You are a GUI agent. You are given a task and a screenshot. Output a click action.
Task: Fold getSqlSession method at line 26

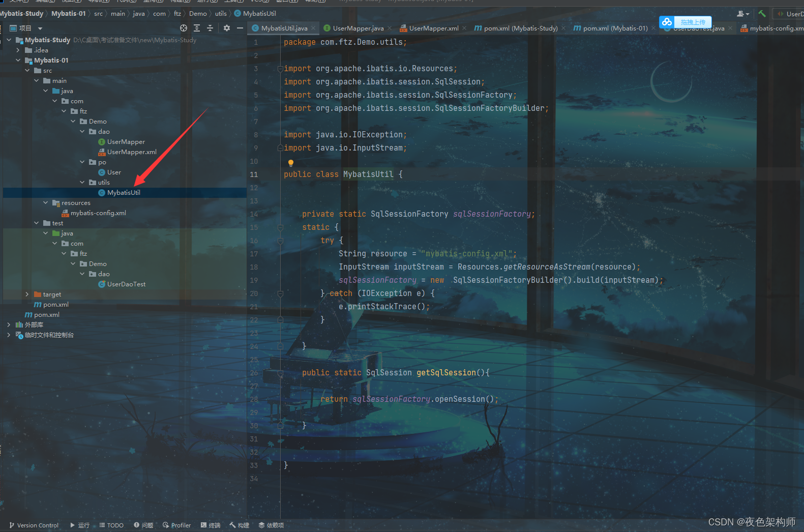tap(280, 373)
